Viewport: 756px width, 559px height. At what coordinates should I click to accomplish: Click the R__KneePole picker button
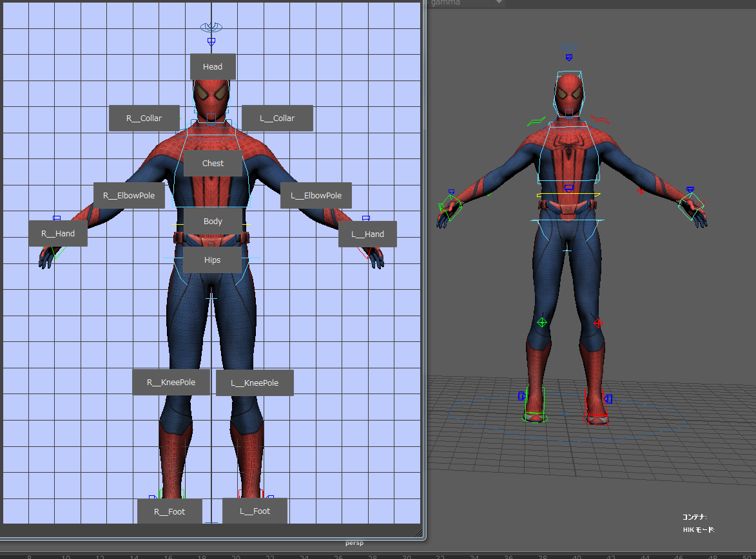point(171,382)
